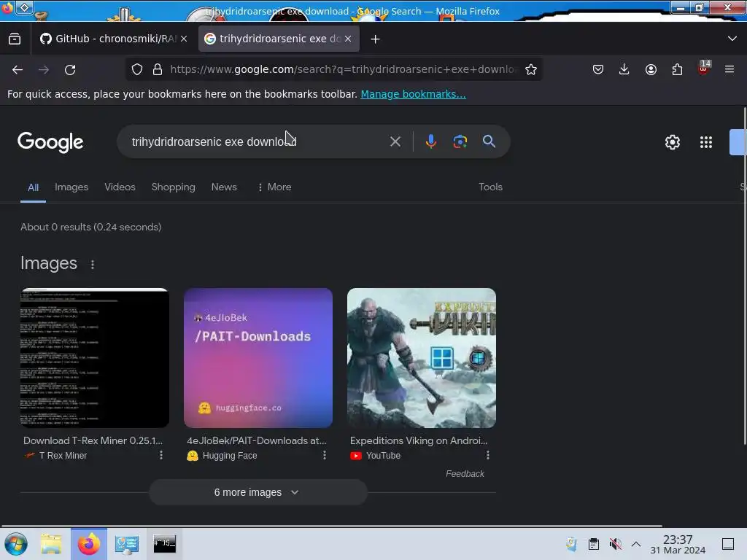This screenshot has width=747, height=560.
Task: Expand 6 more images
Action: click(x=258, y=492)
